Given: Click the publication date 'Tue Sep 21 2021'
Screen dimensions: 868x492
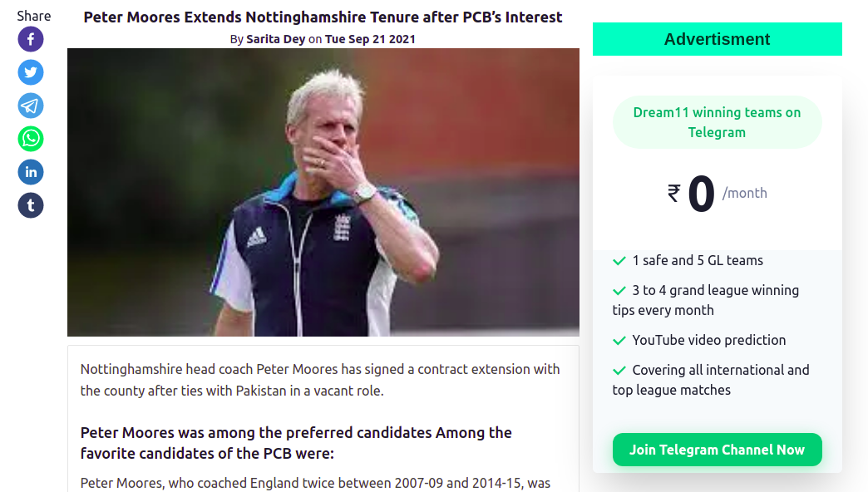Looking at the screenshot, I should 370,39.
